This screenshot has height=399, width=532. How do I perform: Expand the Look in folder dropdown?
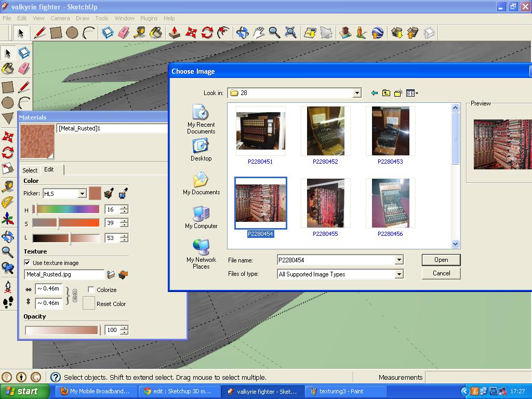pos(357,93)
